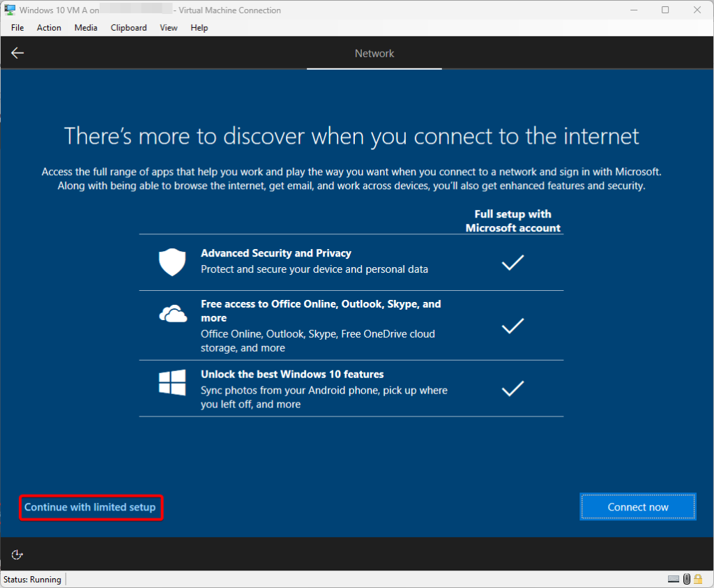Image resolution: width=714 pixels, height=588 pixels.
Task: Open the Help menu
Action: click(x=199, y=28)
